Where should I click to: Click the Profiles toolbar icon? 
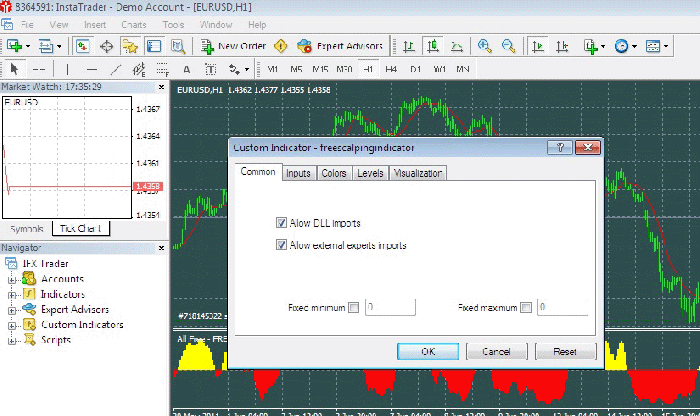pos(46,46)
